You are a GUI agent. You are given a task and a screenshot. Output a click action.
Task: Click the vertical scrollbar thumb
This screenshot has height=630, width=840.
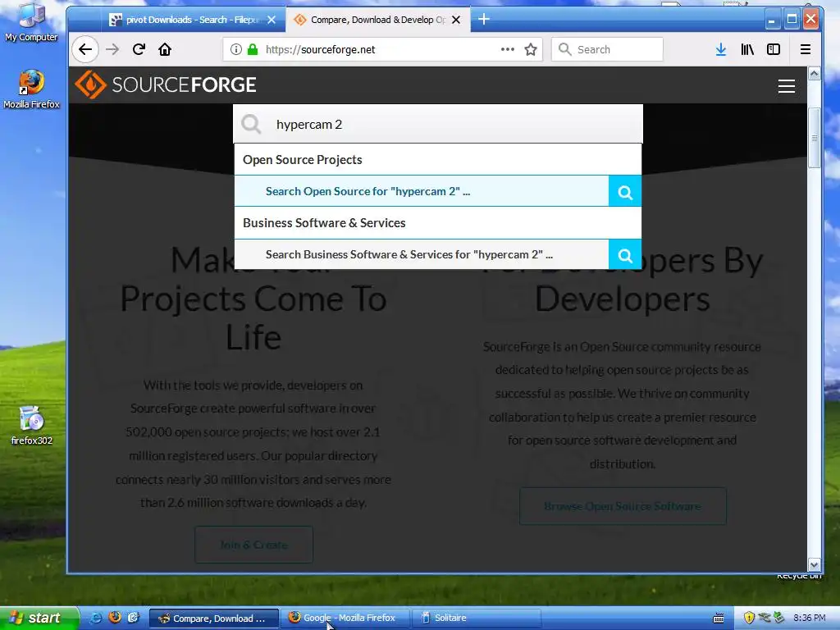(814, 138)
